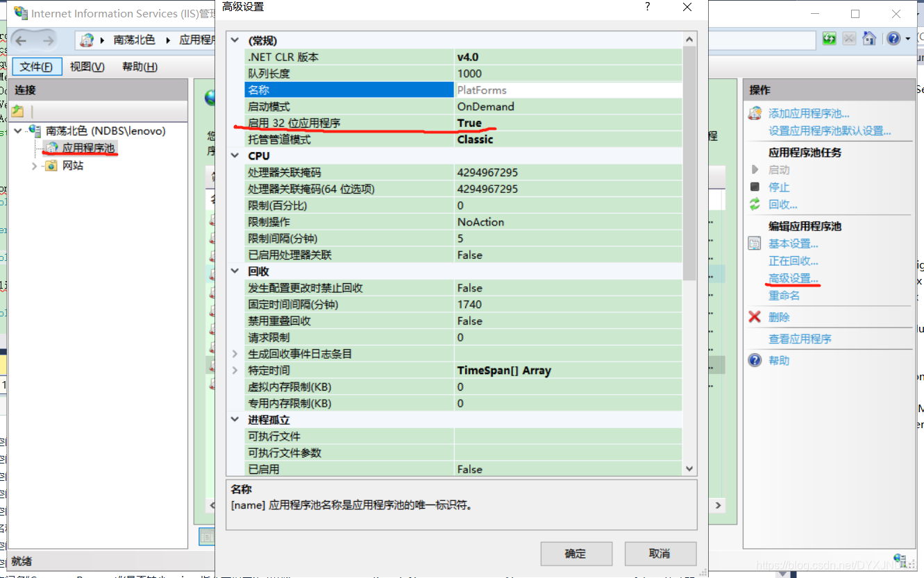Open 基本设置...
Image resolution: width=924 pixels, height=578 pixels.
tap(793, 244)
